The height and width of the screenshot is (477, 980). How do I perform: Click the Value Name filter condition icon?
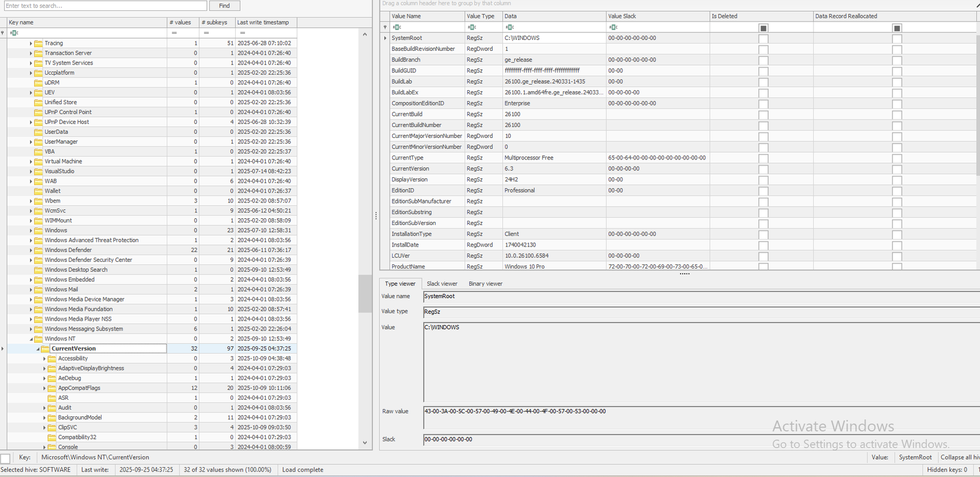point(397,28)
